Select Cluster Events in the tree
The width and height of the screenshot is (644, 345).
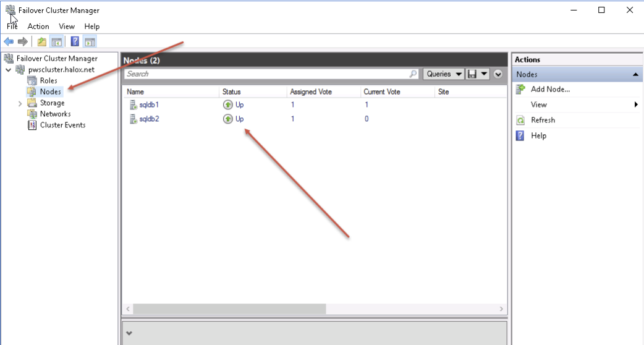tap(63, 125)
